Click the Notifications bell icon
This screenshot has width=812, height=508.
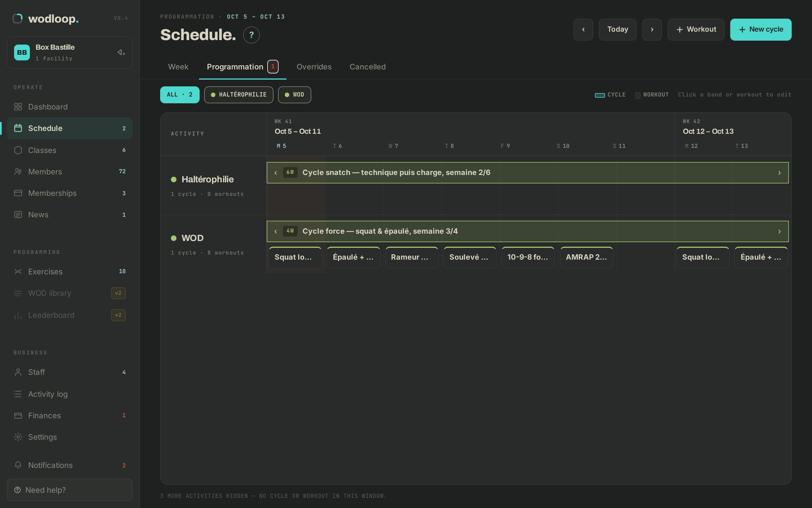[x=18, y=465]
